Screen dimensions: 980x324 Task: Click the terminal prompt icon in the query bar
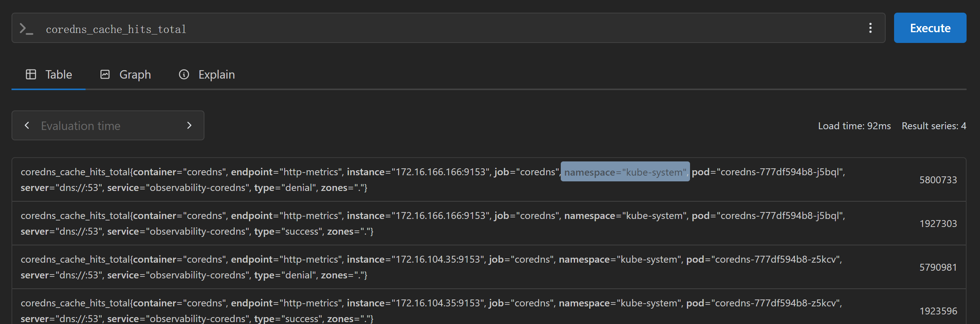pyautogui.click(x=26, y=29)
